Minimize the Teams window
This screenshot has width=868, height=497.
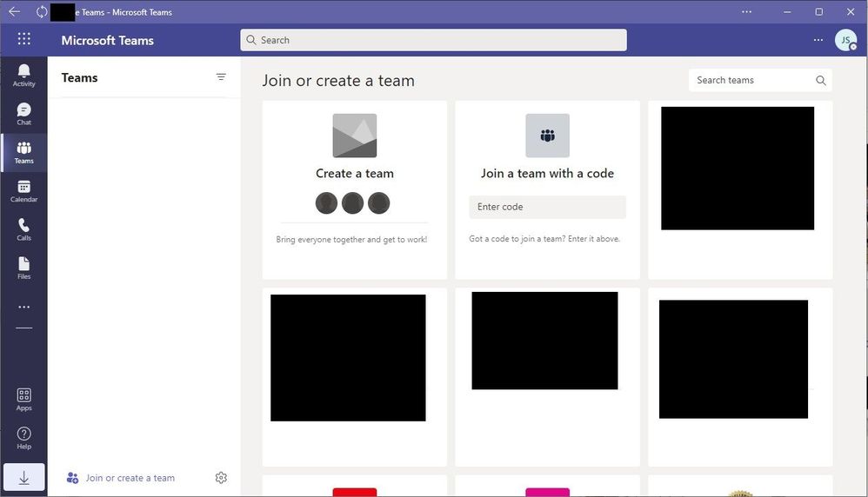[786, 11]
